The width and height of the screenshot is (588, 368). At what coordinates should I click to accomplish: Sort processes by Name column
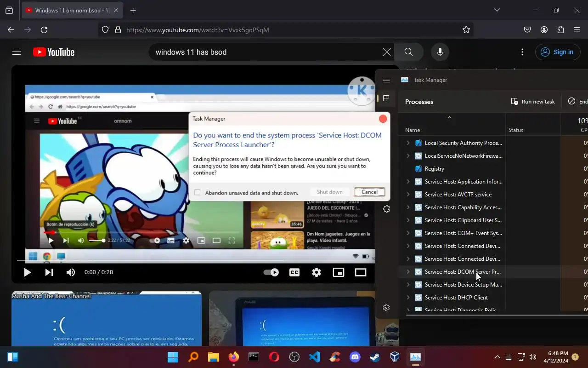tap(451, 130)
